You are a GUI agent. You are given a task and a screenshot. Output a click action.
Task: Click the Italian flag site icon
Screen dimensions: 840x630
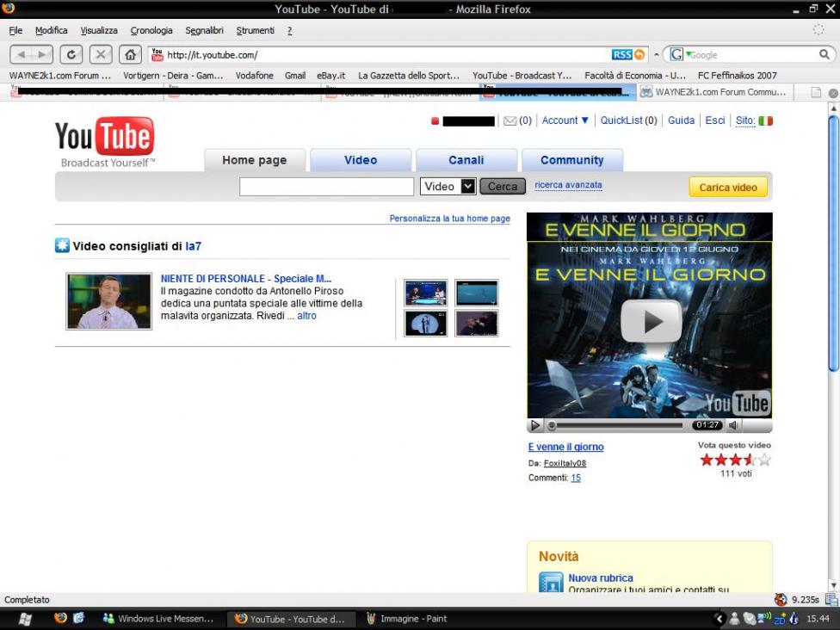(765, 121)
